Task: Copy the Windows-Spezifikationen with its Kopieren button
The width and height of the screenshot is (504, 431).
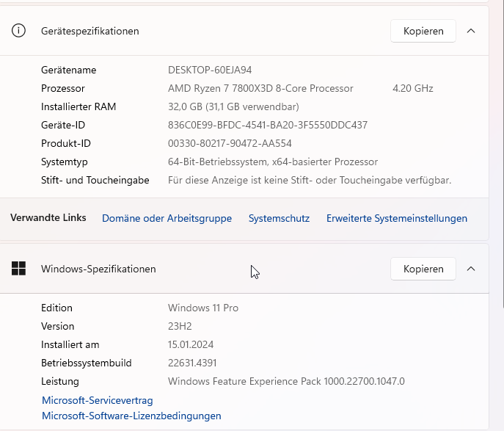Action: (423, 269)
